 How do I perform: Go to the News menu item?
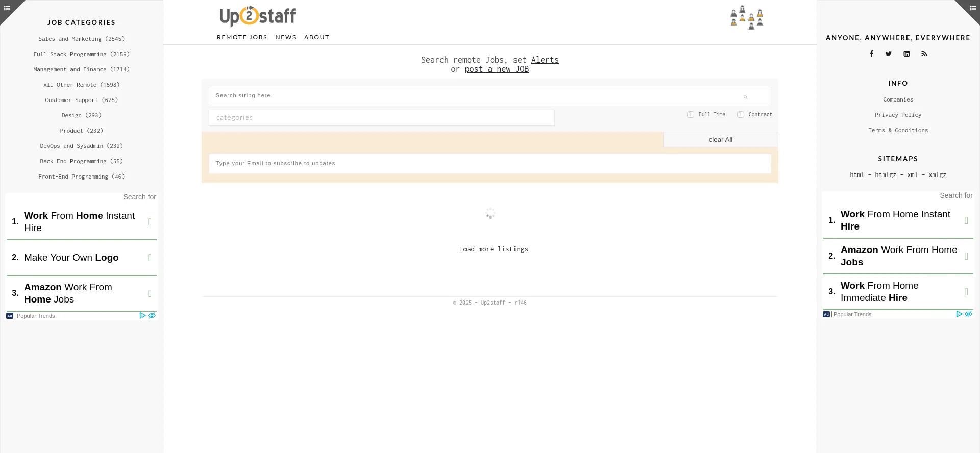285,37
